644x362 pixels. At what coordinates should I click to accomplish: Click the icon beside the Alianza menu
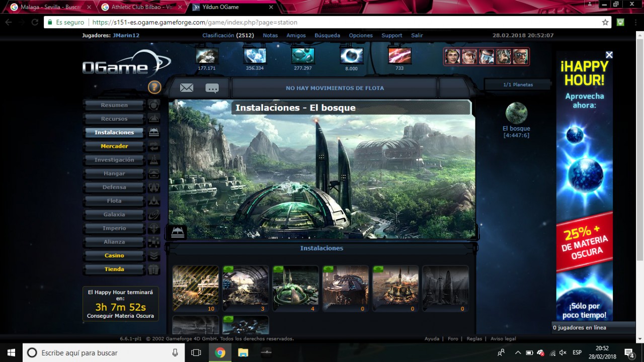[154, 242]
